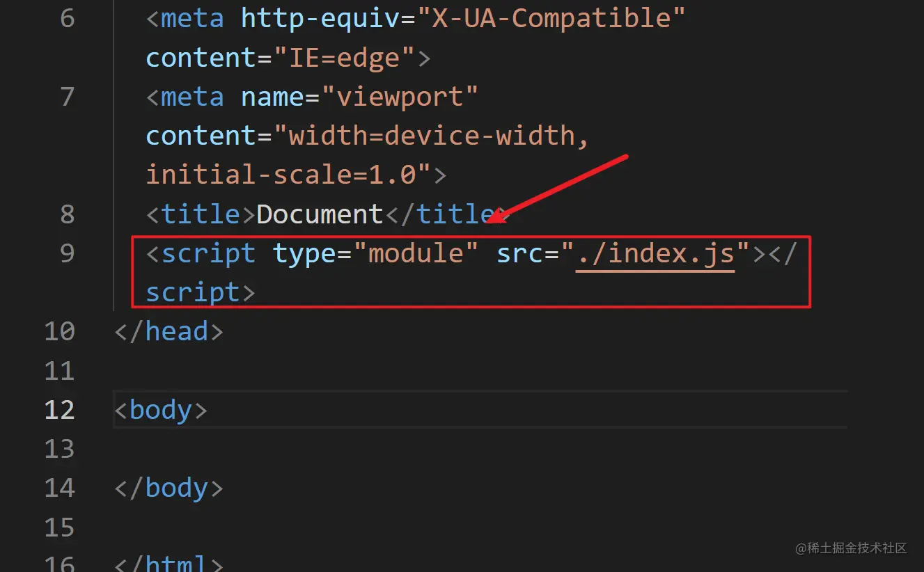924x572 pixels.
Task: Click the closing head tag
Action: (x=169, y=331)
